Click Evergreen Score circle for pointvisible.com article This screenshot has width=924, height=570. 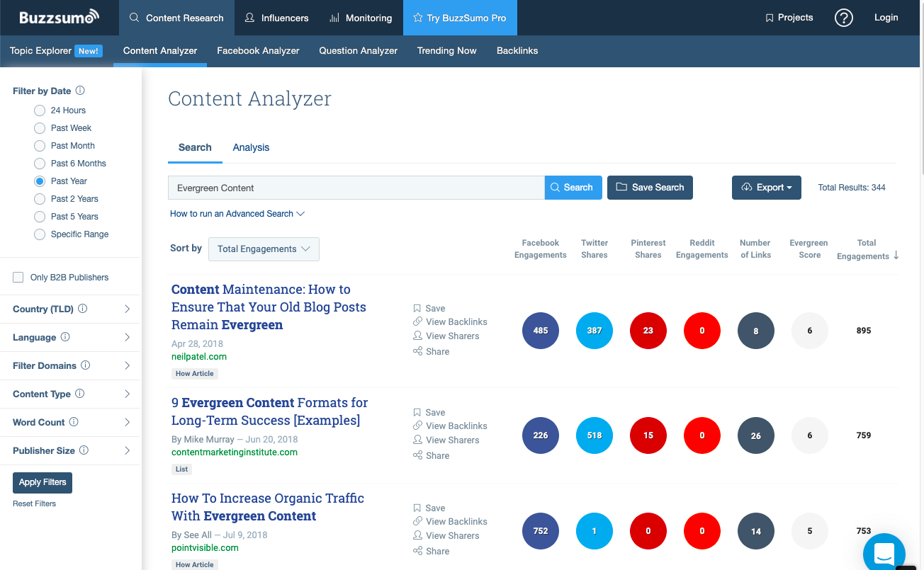click(x=810, y=531)
